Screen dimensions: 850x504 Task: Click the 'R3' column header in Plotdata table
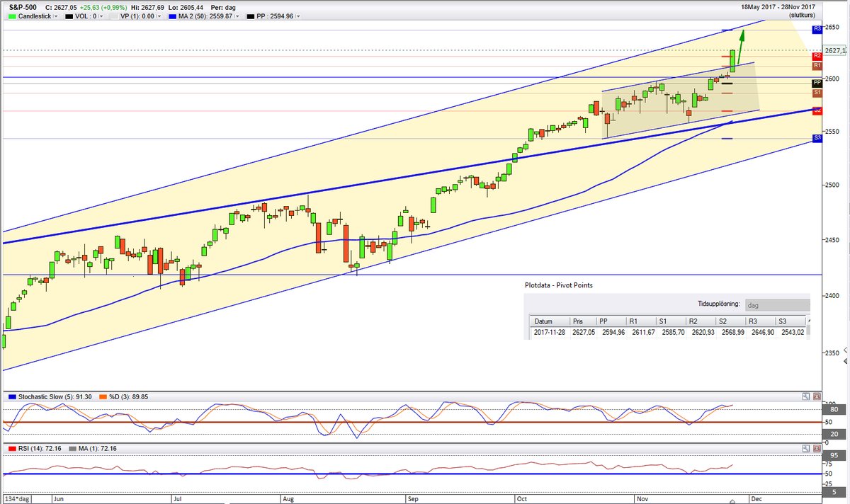pos(761,321)
